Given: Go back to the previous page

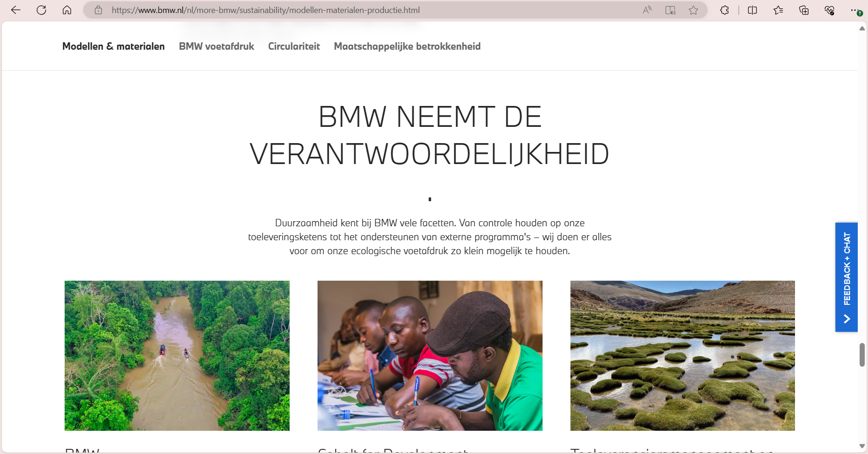Looking at the screenshot, I should coord(16,10).
